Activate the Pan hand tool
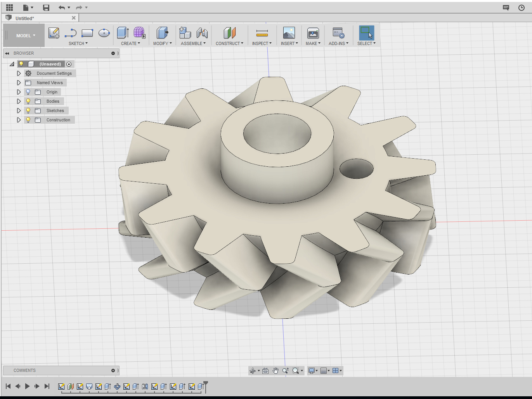The height and width of the screenshot is (399, 532). [276, 371]
